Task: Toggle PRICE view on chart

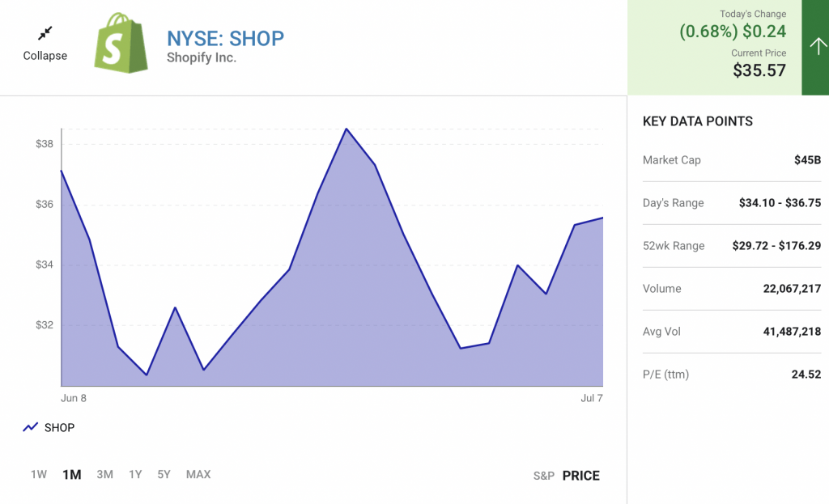Action: (x=581, y=476)
